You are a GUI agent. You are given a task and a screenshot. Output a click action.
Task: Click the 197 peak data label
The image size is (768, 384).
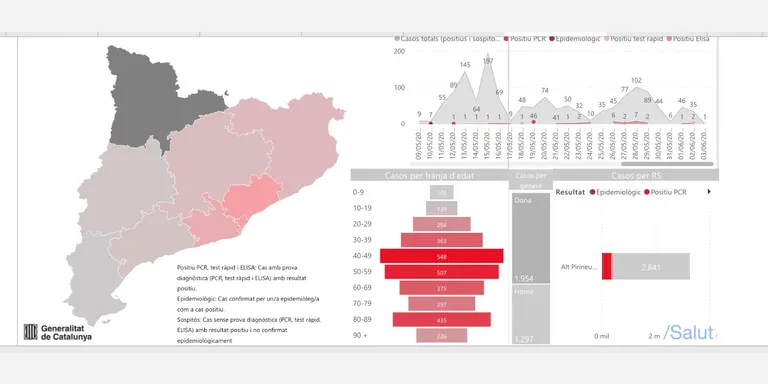coord(487,61)
